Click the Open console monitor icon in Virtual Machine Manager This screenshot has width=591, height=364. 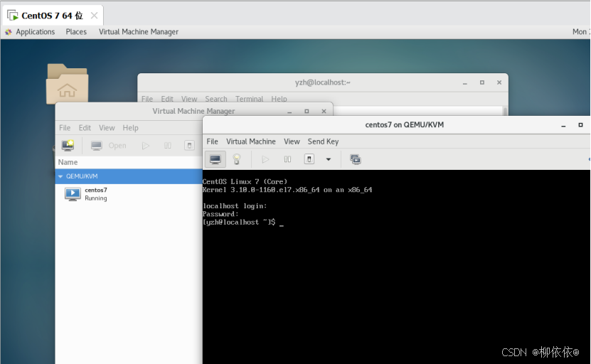(97, 146)
